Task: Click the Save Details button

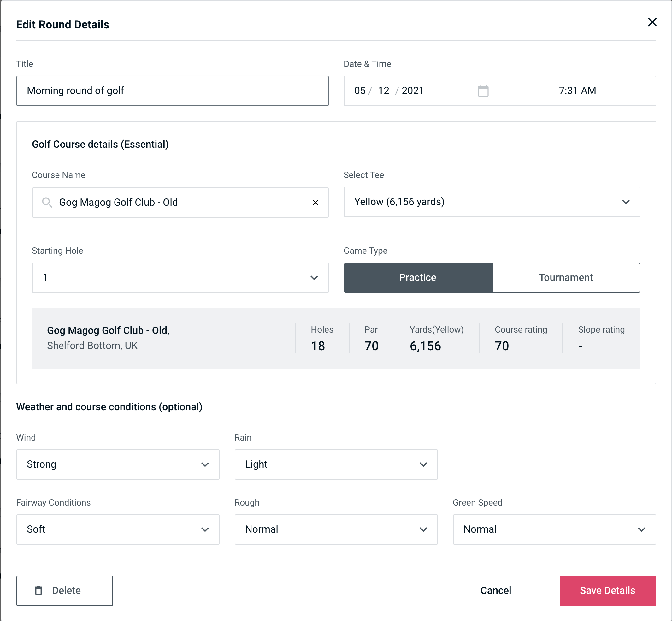Action: [607, 590]
